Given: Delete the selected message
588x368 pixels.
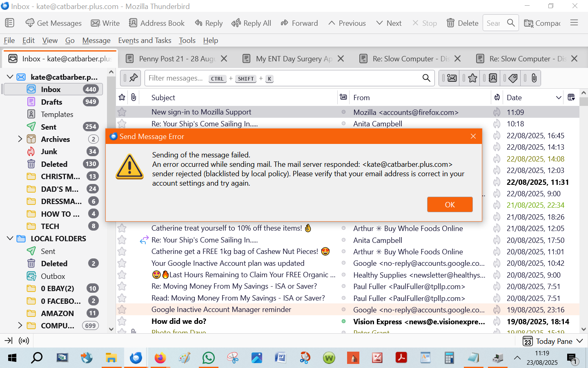Looking at the screenshot, I should click(x=462, y=23).
